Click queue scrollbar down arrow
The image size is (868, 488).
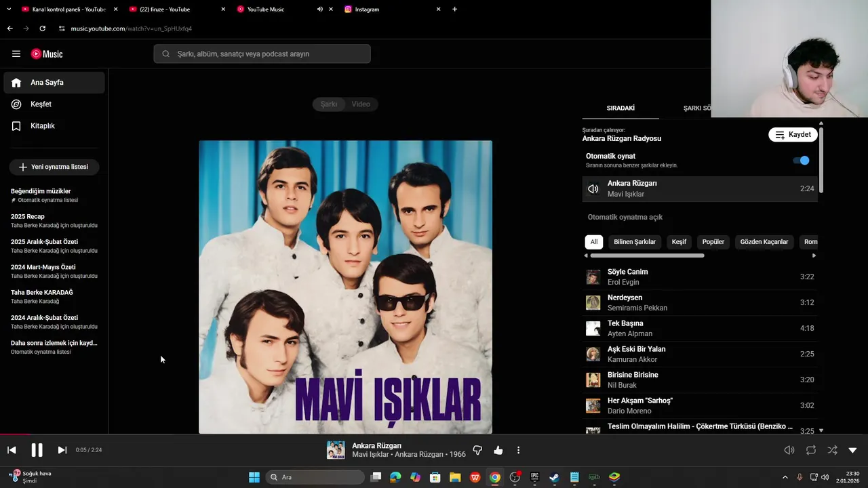(x=821, y=430)
